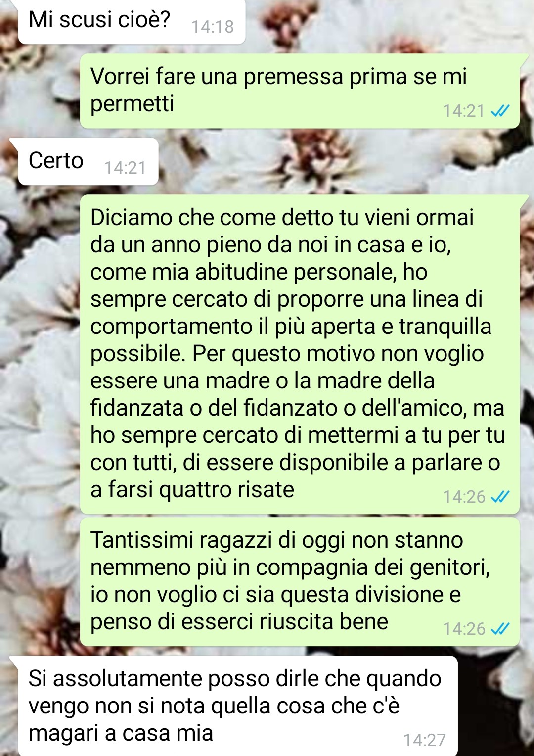The height and width of the screenshot is (756, 534).
Task: Tap read receipt ticks beside "esserci riuscita bene"
Action: click(x=500, y=628)
